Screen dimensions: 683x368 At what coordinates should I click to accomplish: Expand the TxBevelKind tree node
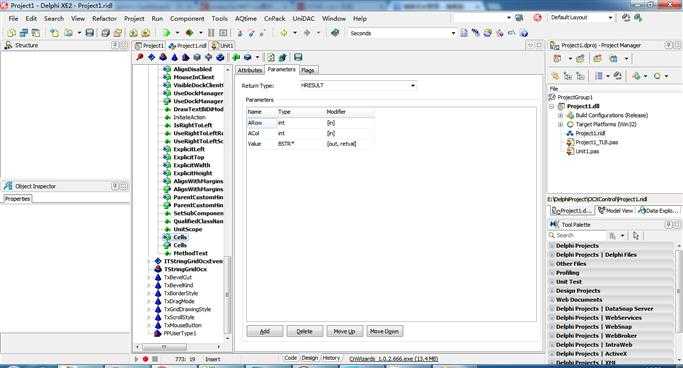tap(149, 285)
